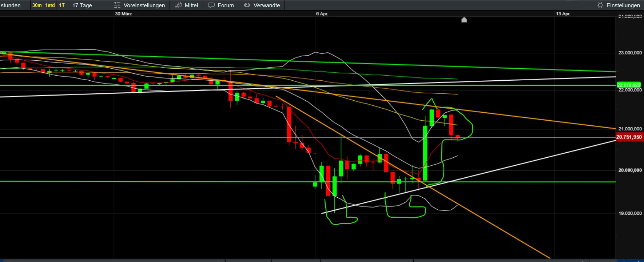
Task: Select green price tag 22.218,022
Action: coord(629,85)
